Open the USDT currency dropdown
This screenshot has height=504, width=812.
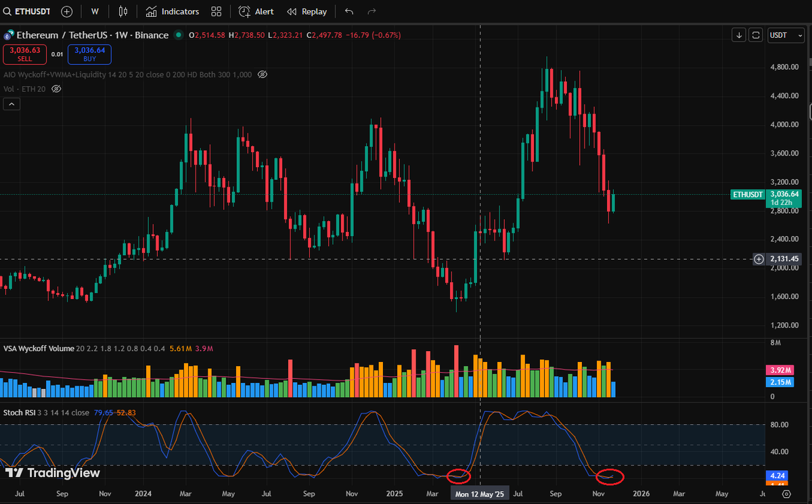pos(786,35)
